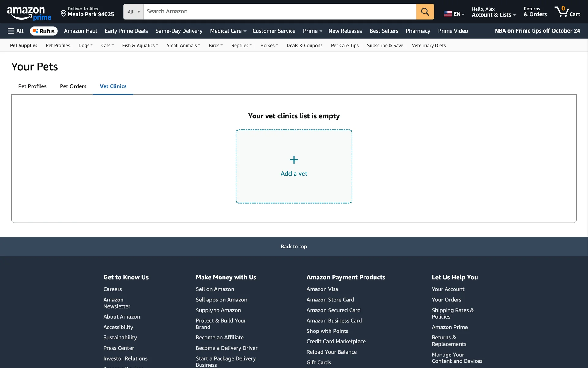Screen dimensions: 588x368
Task: Switch to the Pet Orders tab
Action: pyautogui.click(x=73, y=86)
